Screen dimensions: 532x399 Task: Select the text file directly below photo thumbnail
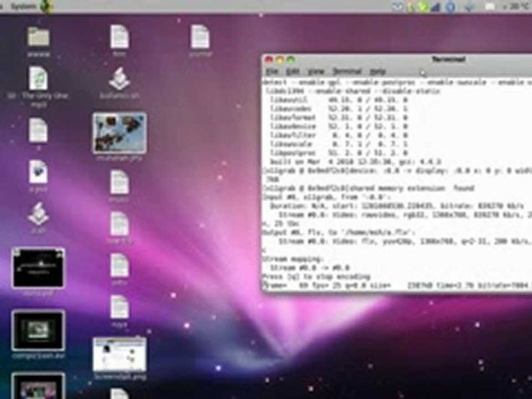[x=120, y=182]
